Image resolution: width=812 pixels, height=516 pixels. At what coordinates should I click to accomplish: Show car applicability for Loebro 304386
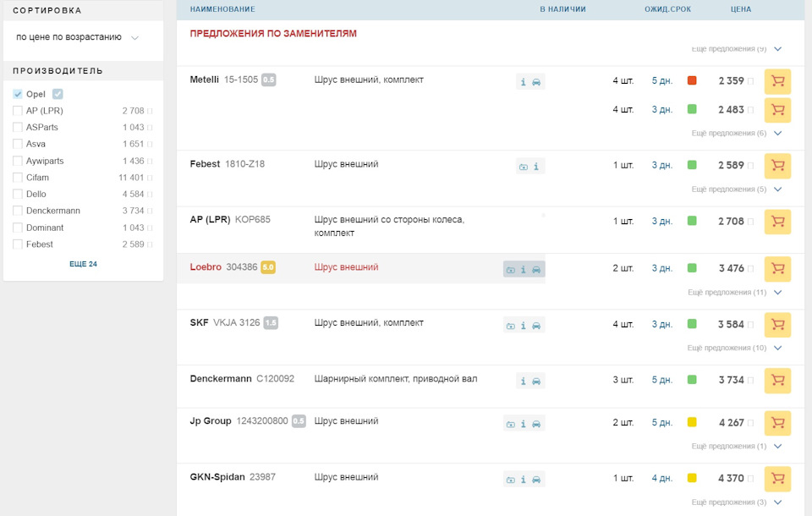click(536, 270)
